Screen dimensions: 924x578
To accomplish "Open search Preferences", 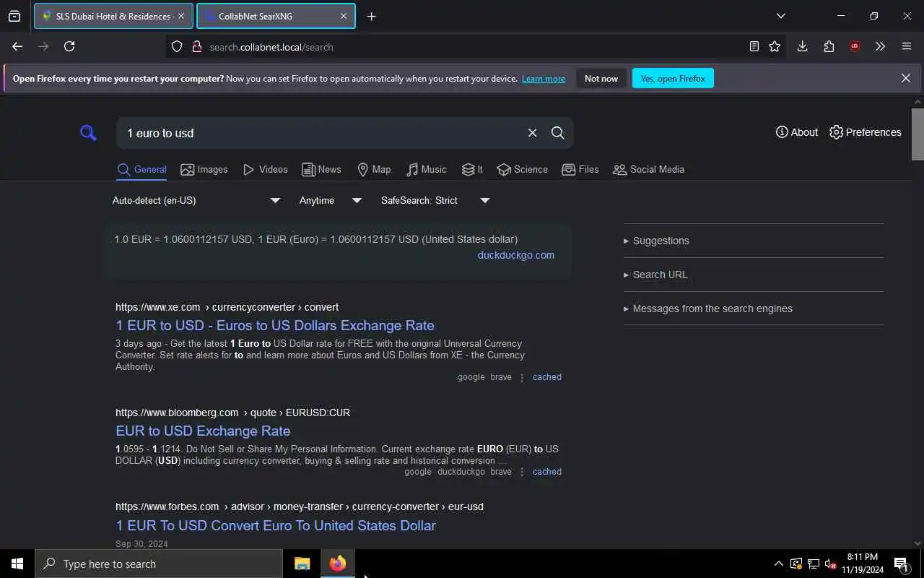I will pos(866,132).
